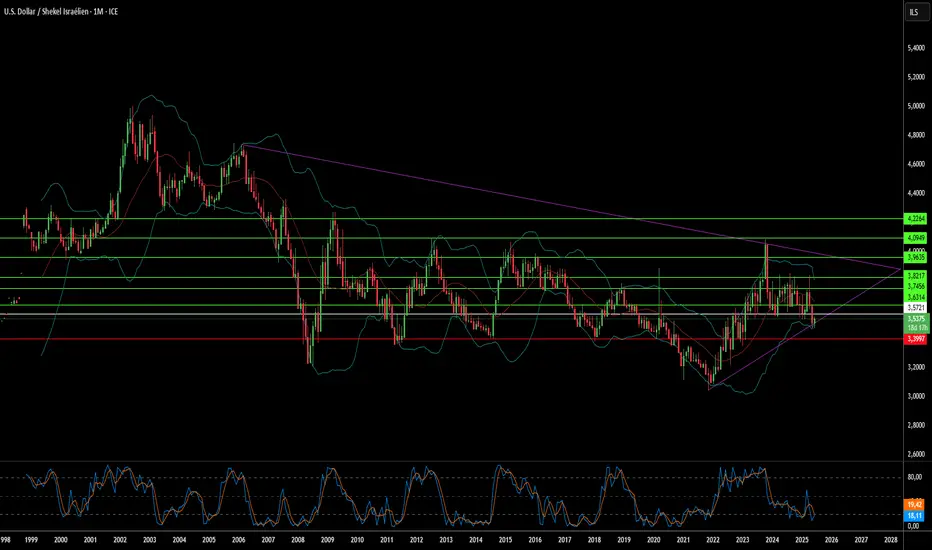This screenshot has height=550, width=932.
Task: Click the 1999 label on time axis
Action: (31, 540)
